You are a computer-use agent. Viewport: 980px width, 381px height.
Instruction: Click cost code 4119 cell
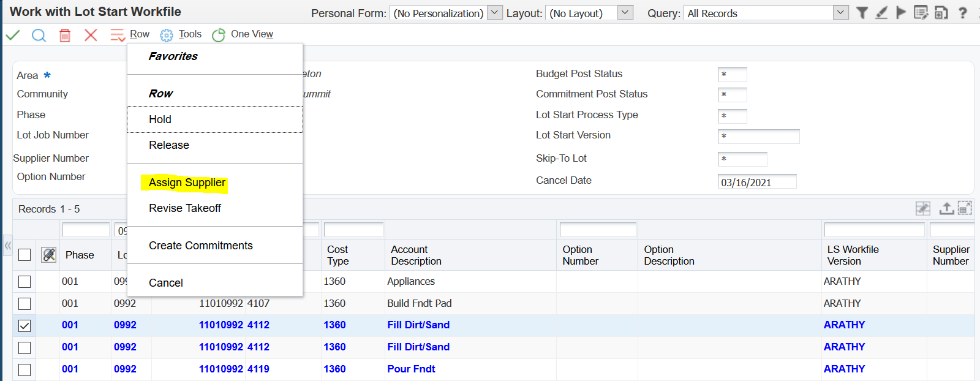(258, 369)
